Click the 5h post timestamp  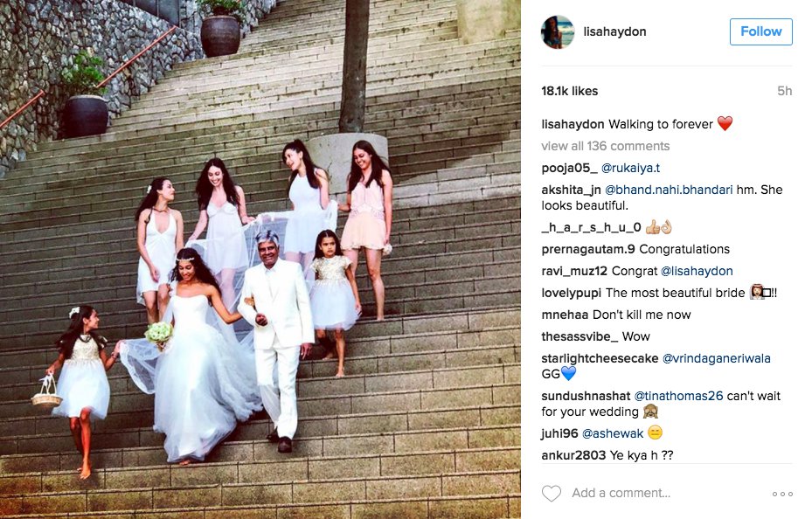785,91
